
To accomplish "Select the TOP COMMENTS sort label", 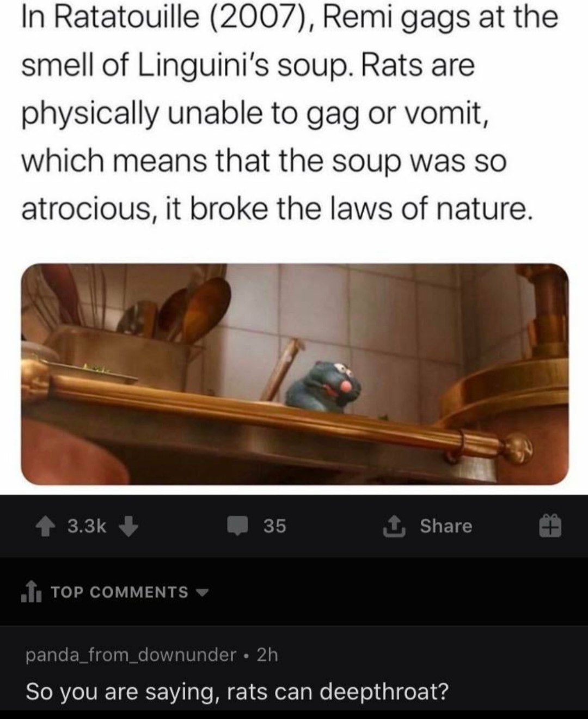I will tap(119, 592).
